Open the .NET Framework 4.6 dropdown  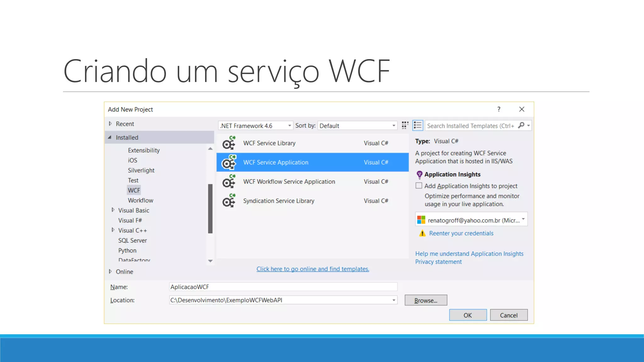click(256, 126)
